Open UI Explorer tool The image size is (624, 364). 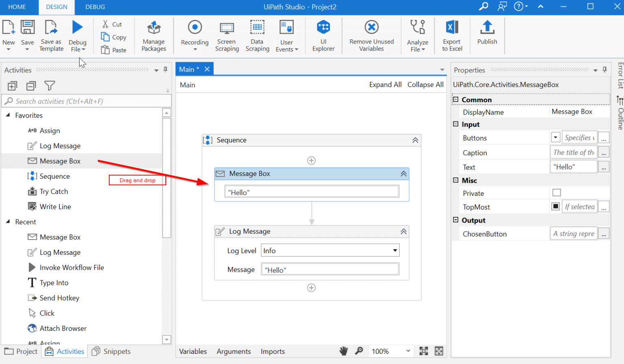pos(323,36)
